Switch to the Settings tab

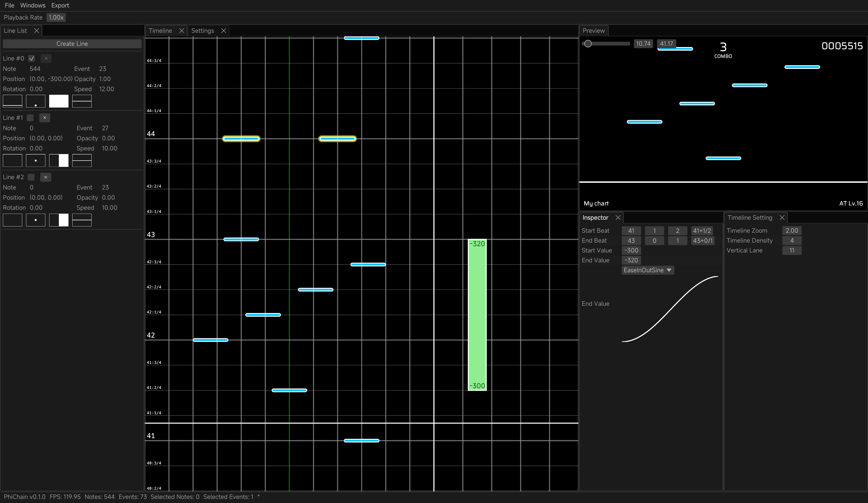203,31
